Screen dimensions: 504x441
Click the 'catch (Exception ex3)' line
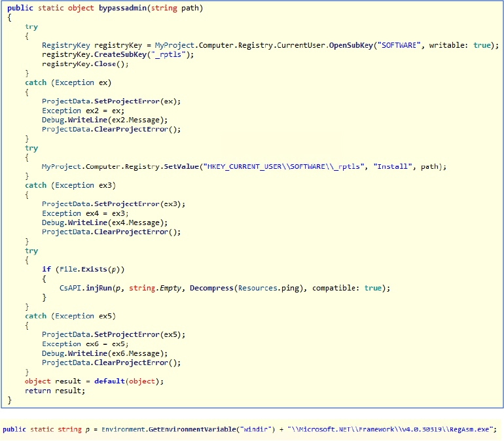71,186
